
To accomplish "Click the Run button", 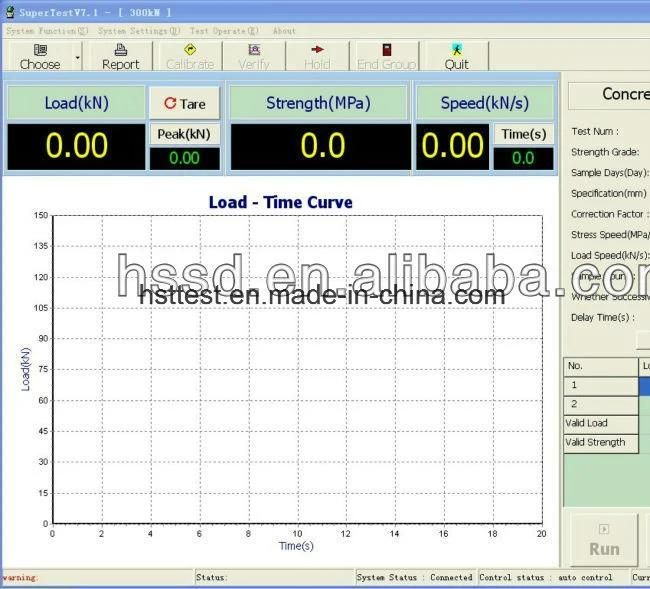I will 604,540.
